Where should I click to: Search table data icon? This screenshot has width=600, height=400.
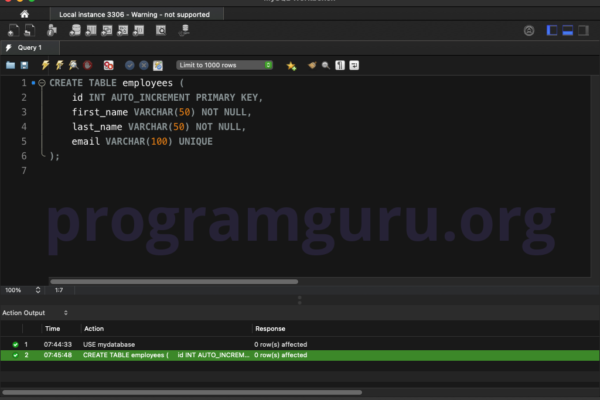pos(161,30)
